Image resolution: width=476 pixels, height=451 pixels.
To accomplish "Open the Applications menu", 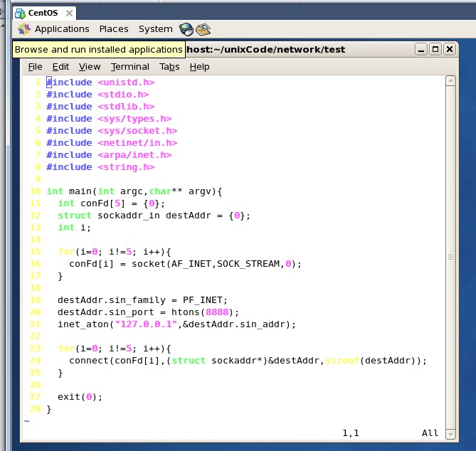I will (x=62, y=29).
